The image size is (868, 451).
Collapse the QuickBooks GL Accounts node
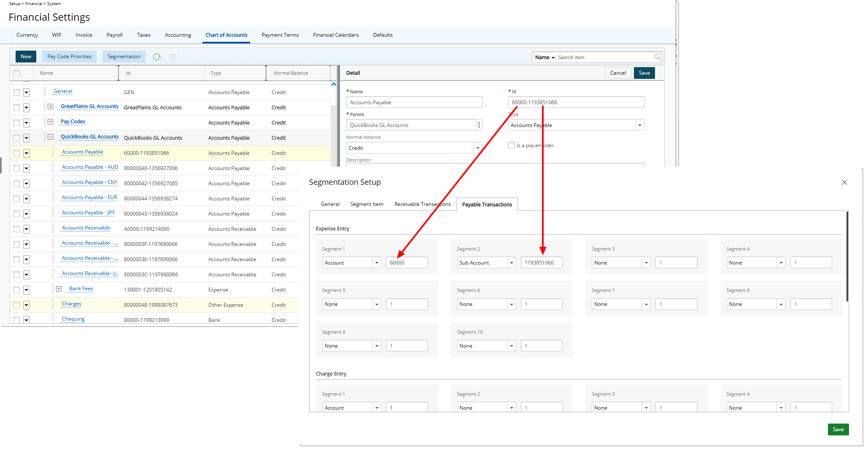(x=51, y=137)
